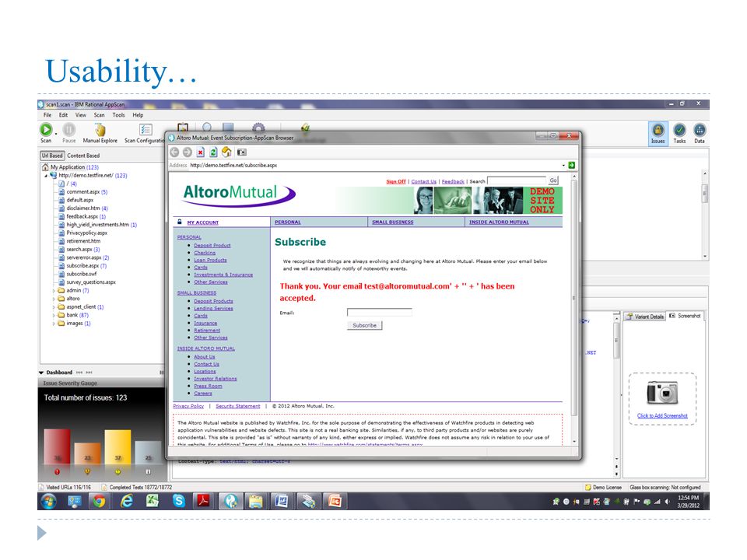Switch to the Variant Details tab
Viewport: 747px width, 560px height.
coord(645,317)
